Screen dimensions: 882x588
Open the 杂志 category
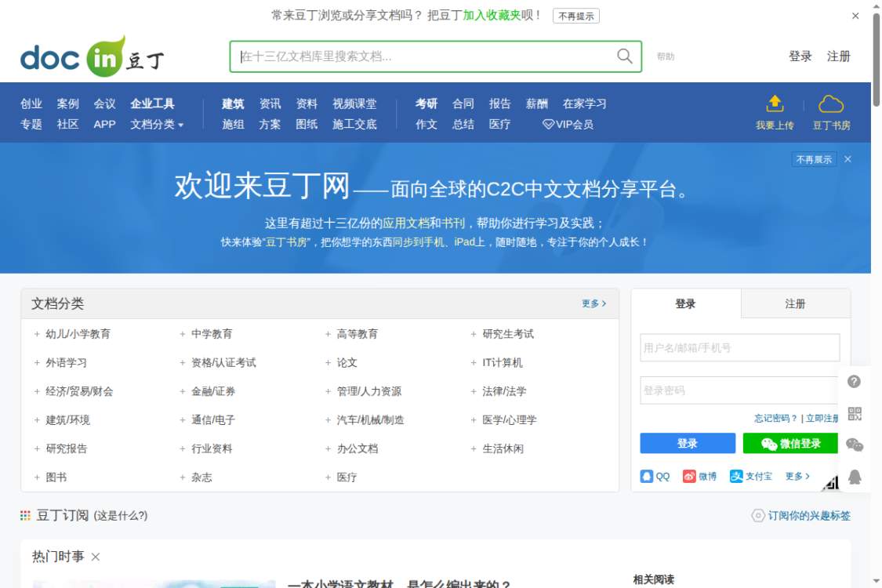click(x=201, y=477)
